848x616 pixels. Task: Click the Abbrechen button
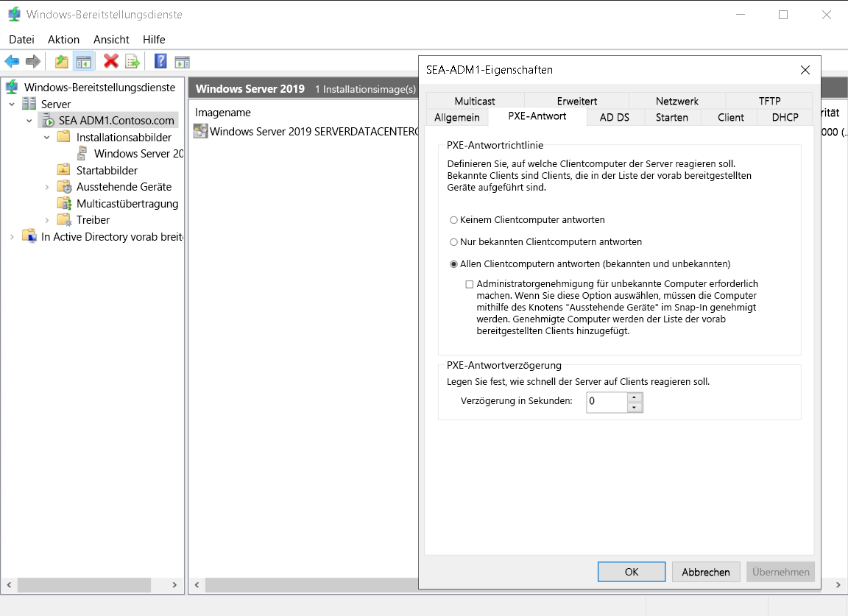click(706, 572)
